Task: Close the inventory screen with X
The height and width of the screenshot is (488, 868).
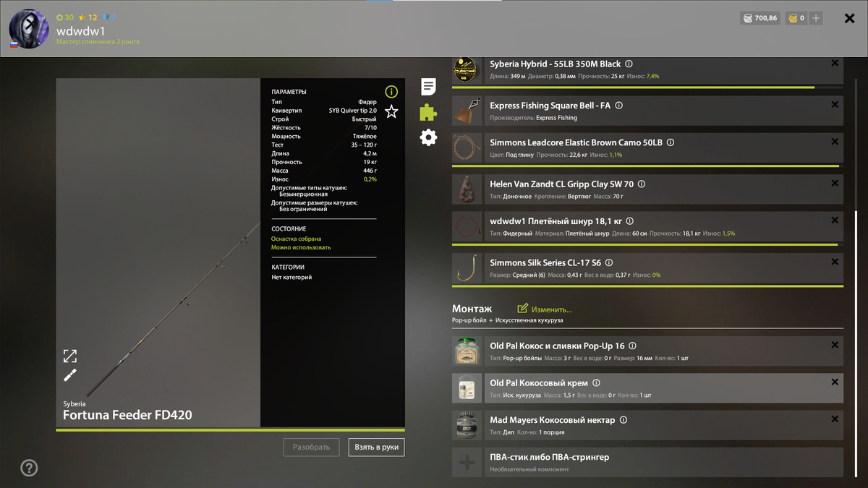Action: point(850,18)
